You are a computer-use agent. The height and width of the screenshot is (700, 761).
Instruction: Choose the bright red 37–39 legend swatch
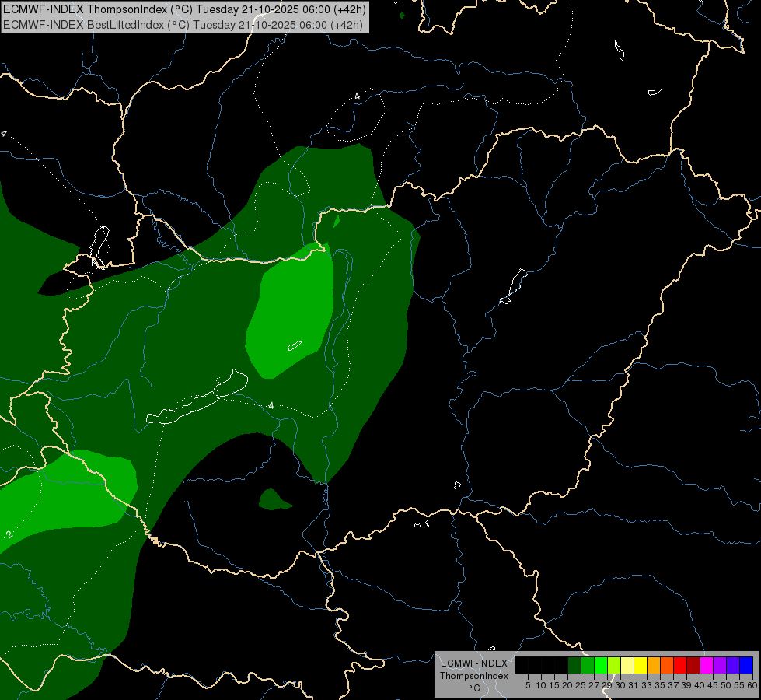(x=680, y=665)
